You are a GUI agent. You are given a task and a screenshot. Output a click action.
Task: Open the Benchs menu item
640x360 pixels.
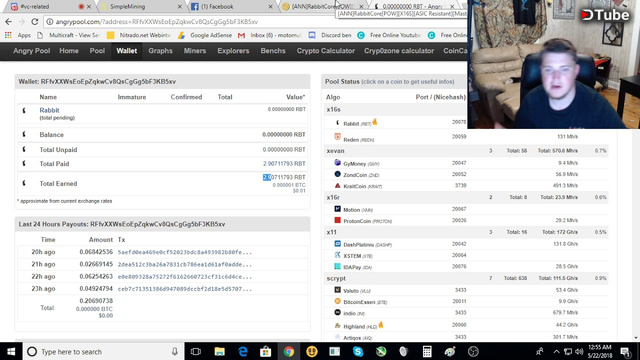click(273, 51)
